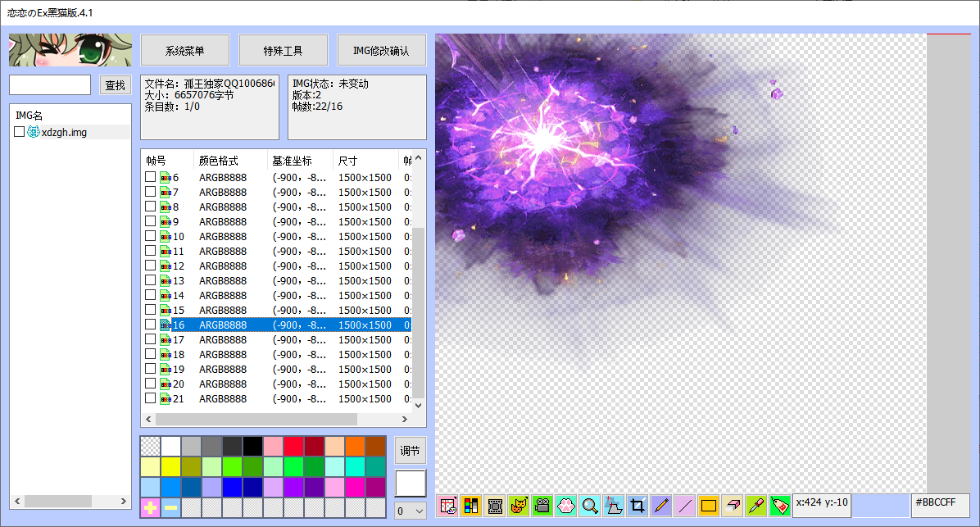This screenshot has height=527, width=980.
Task: Select the magnifier zoom tool
Action: tap(589, 505)
